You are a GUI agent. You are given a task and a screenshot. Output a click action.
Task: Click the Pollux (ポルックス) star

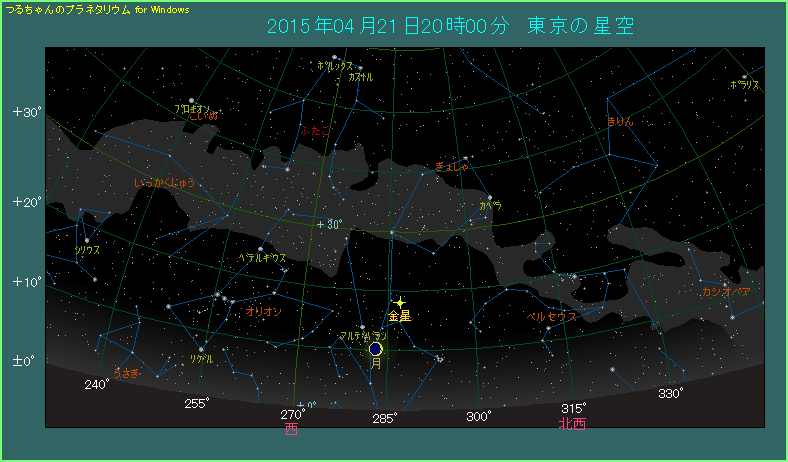click(333, 57)
